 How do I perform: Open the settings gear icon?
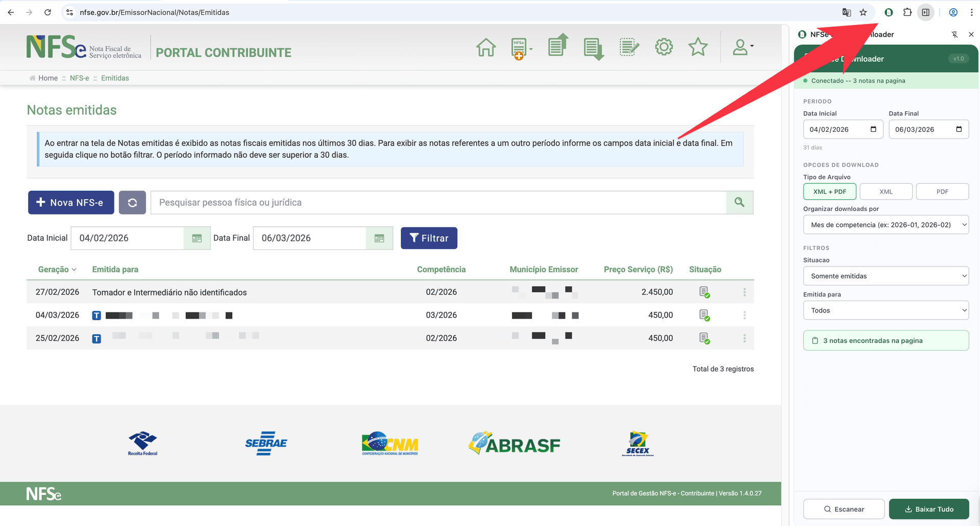click(664, 47)
